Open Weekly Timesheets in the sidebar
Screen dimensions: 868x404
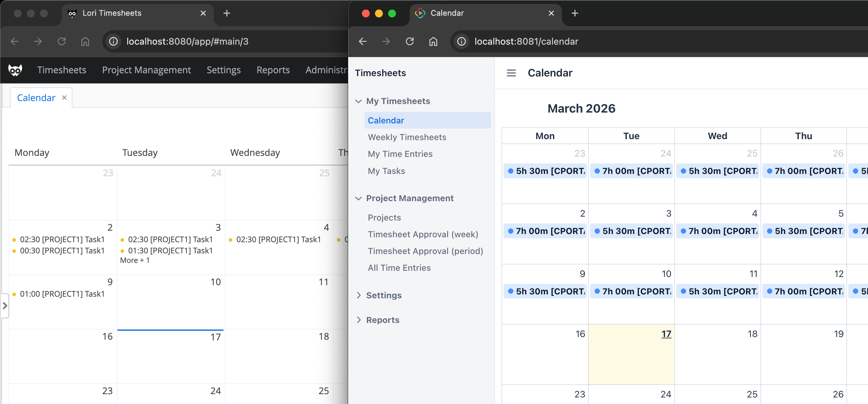(407, 137)
